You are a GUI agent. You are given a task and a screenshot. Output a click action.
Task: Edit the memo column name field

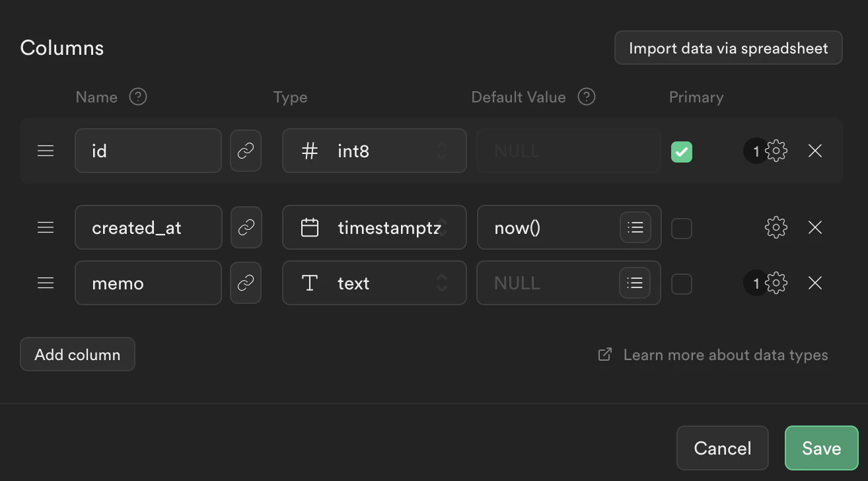[x=149, y=283]
